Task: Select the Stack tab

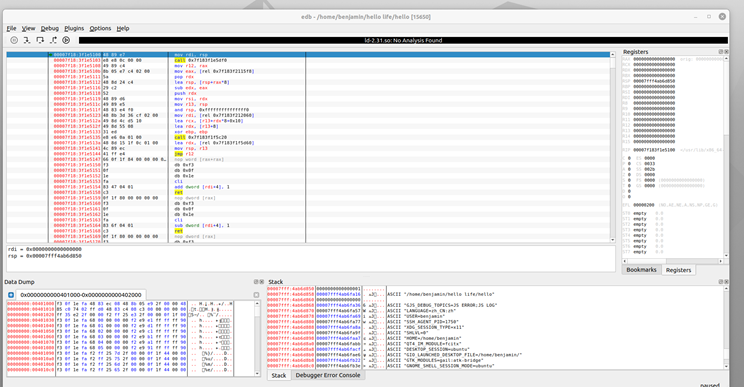Action: point(279,375)
